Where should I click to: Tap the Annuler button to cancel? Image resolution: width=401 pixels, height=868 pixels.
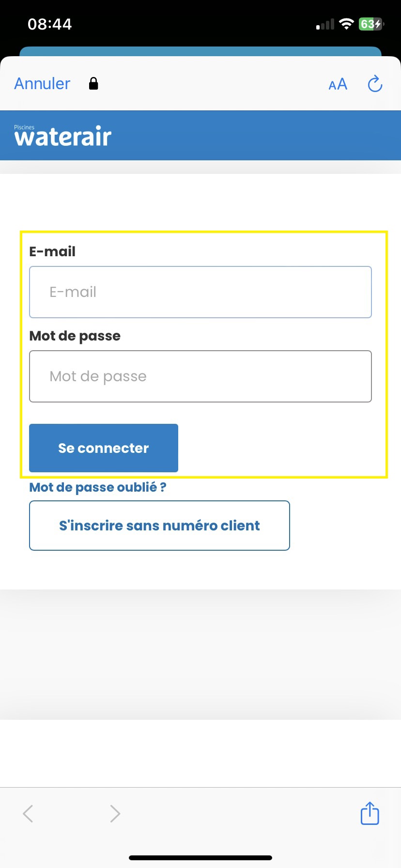[42, 84]
